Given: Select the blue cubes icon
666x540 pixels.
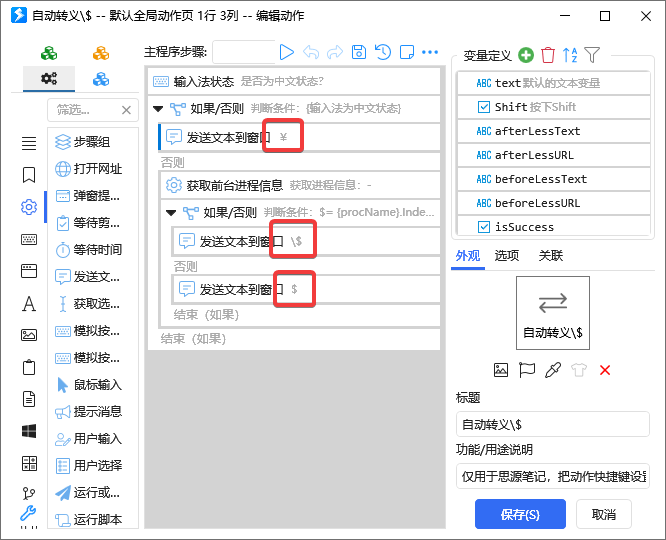Looking at the screenshot, I should [x=101, y=79].
